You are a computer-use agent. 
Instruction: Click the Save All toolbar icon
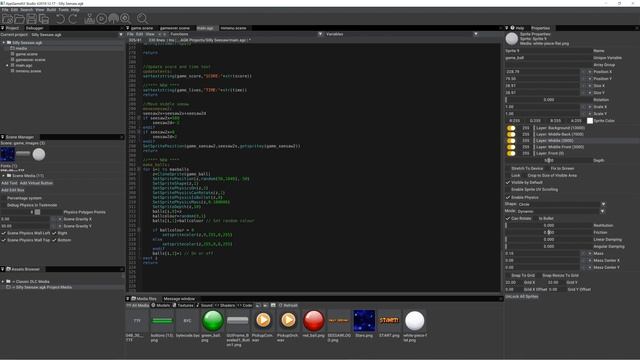[x=43, y=18]
